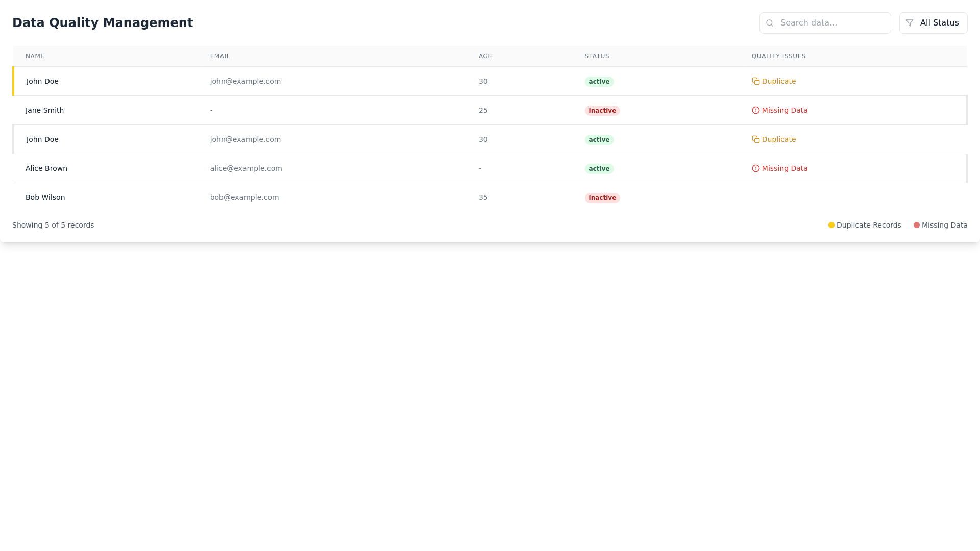
Task: Click red Missing Data legend dot
Action: tap(917, 225)
